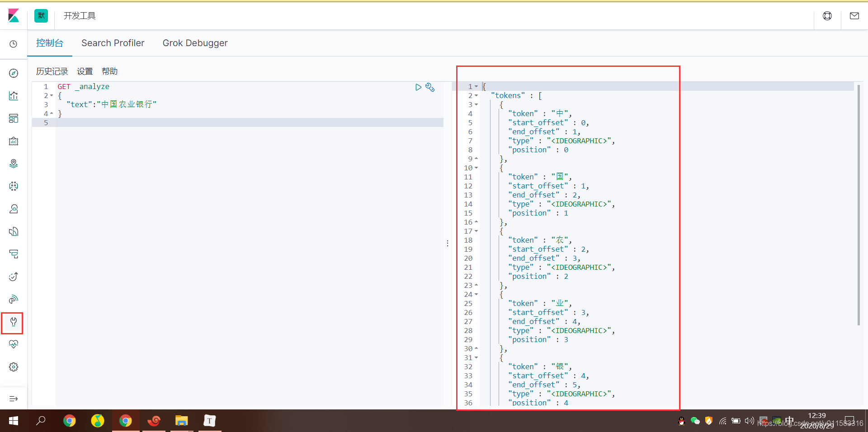The width and height of the screenshot is (868, 432).
Task: Click the "text":"中国农业银行" line
Action: click(111, 104)
